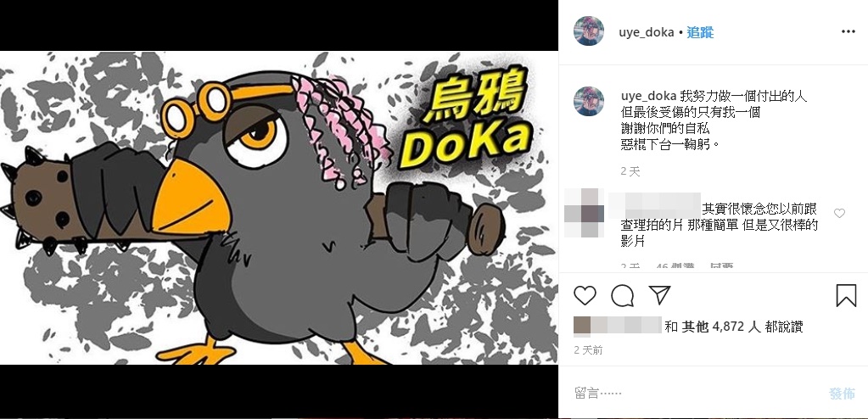Follow uye_doka via 追蹤 link

point(700,33)
